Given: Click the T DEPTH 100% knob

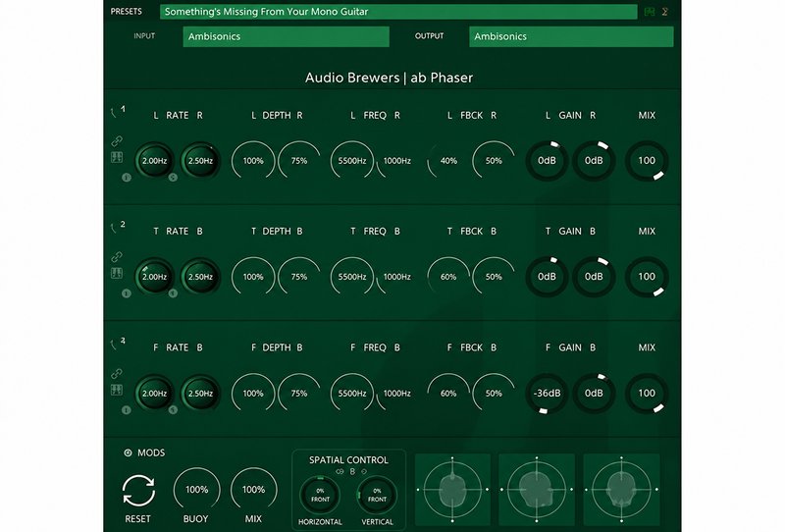Looking at the screenshot, I should pos(253,277).
